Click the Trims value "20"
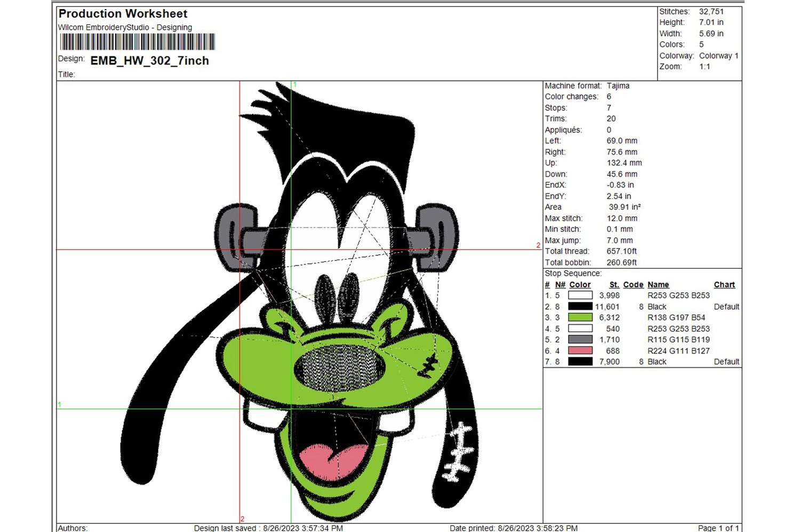The width and height of the screenshot is (800, 532). pos(611,119)
